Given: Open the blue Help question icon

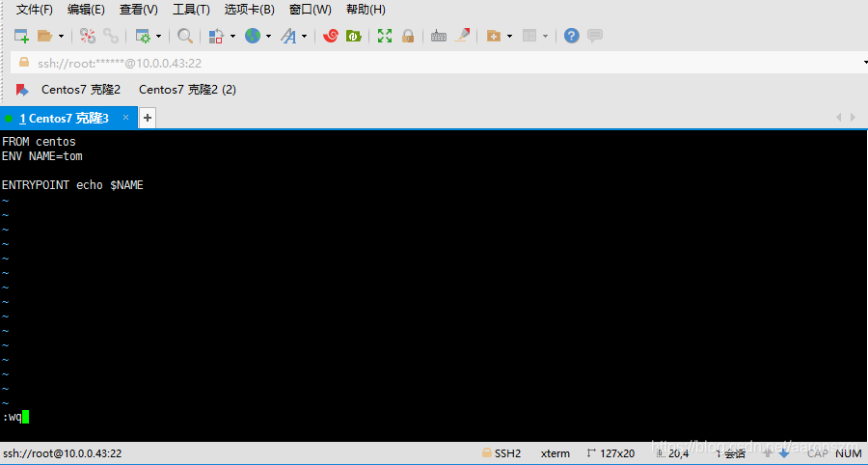Looking at the screenshot, I should coord(572,36).
